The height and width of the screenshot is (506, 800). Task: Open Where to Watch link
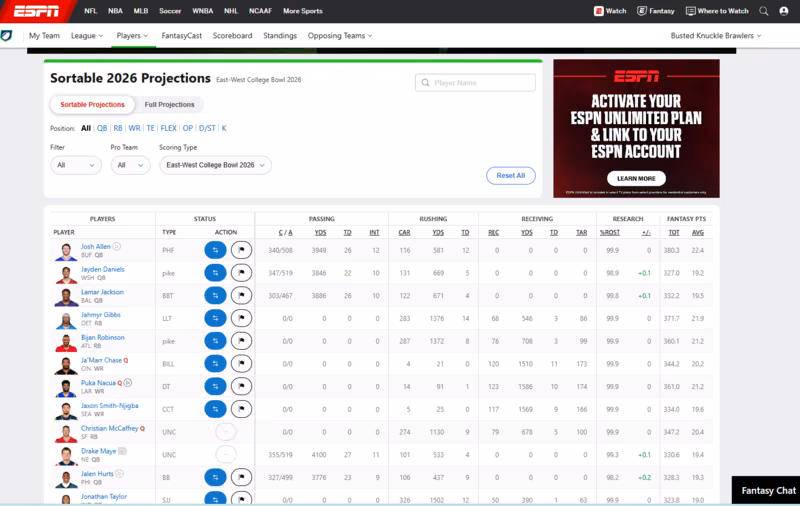click(x=717, y=11)
